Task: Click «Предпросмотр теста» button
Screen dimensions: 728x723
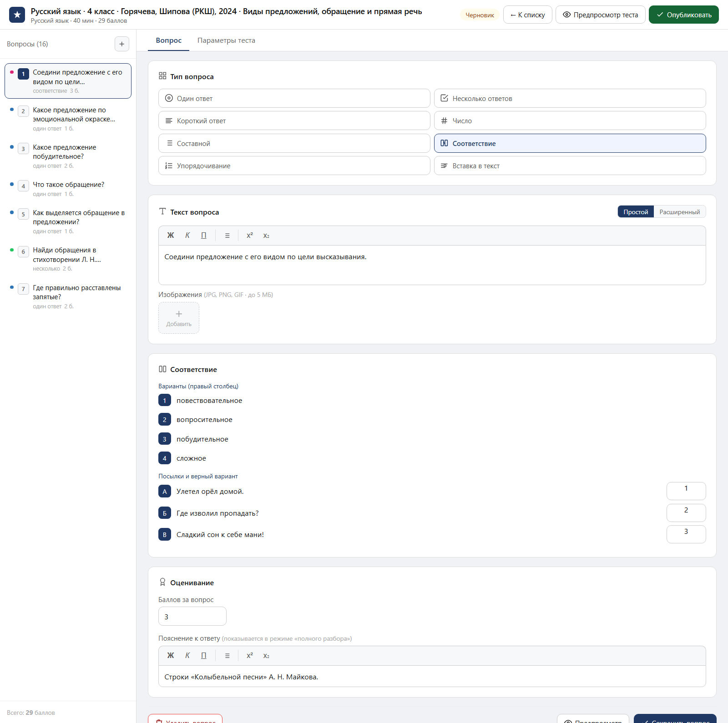Action: tap(600, 15)
